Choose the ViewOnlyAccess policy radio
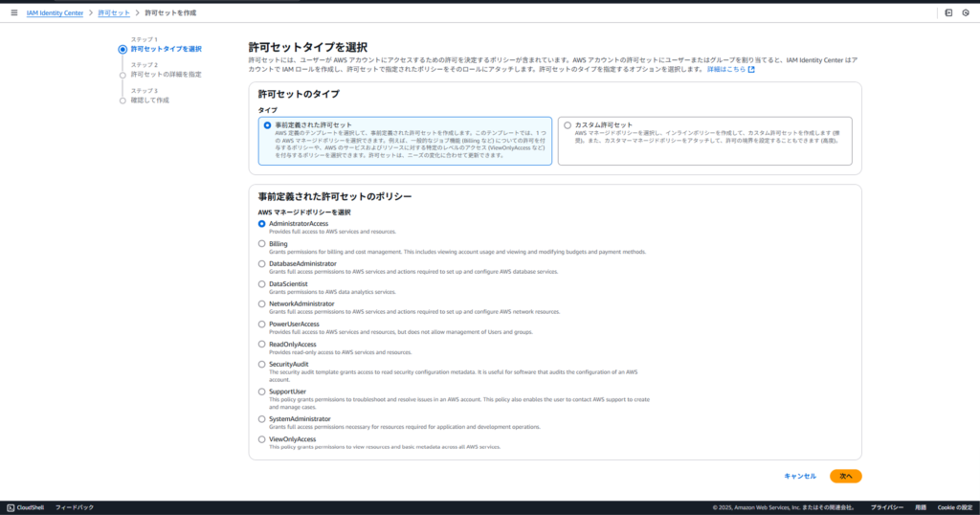This screenshot has height=515, width=980. [x=262, y=439]
